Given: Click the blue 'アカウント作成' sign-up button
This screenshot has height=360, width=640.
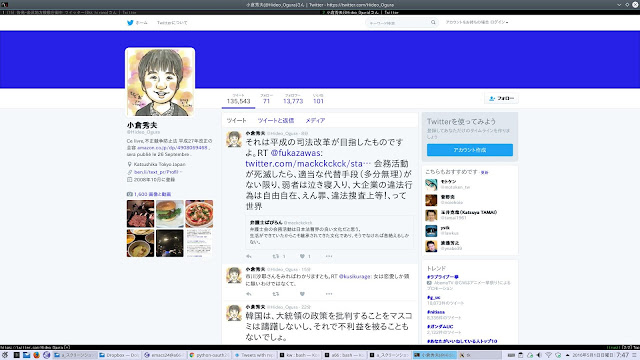Looking at the screenshot, I should (470, 150).
